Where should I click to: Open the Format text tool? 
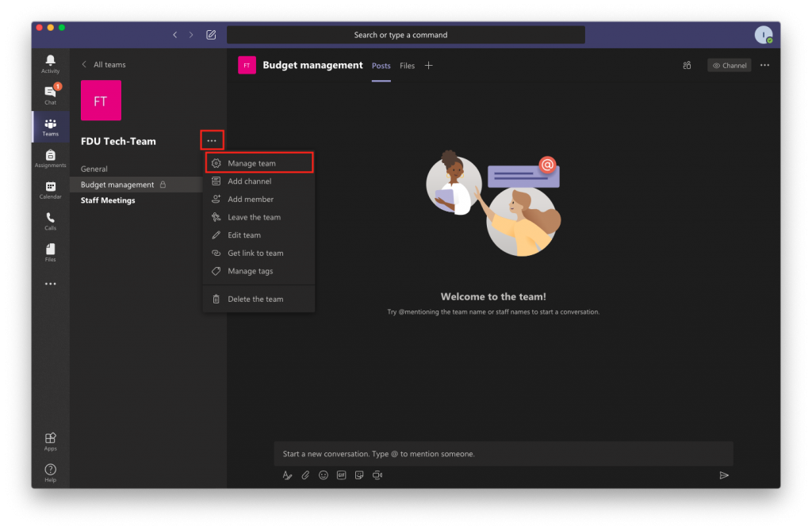[287, 475]
